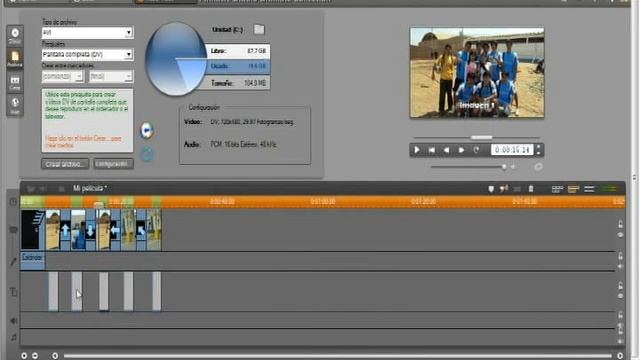Image resolution: width=640 pixels, height=360 pixels.
Task: Click the title track T header icon
Action: tap(13, 291)
